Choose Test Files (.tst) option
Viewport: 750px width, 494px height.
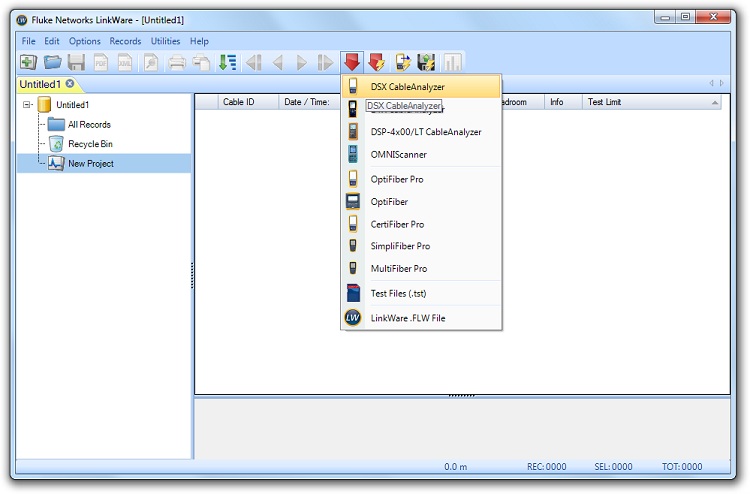tap(403, 293)
